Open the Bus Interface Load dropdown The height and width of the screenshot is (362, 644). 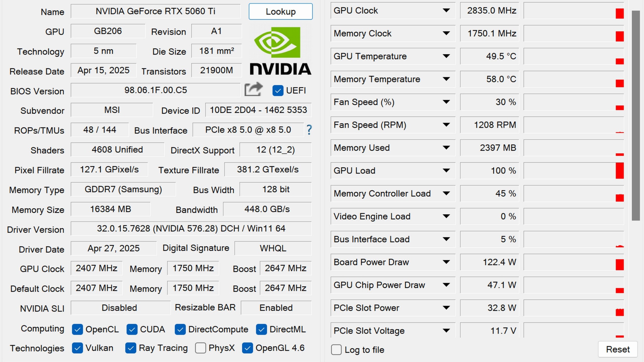click(446, 239)
